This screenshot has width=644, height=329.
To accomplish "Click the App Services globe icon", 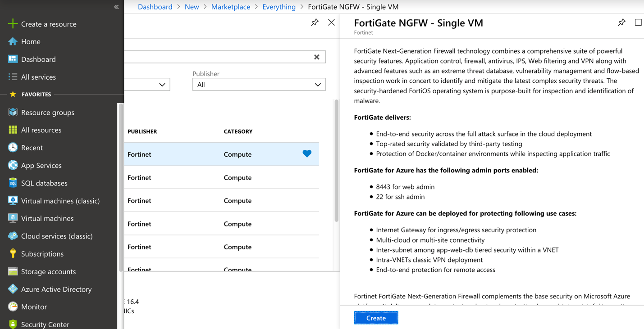I will point(13,165).
